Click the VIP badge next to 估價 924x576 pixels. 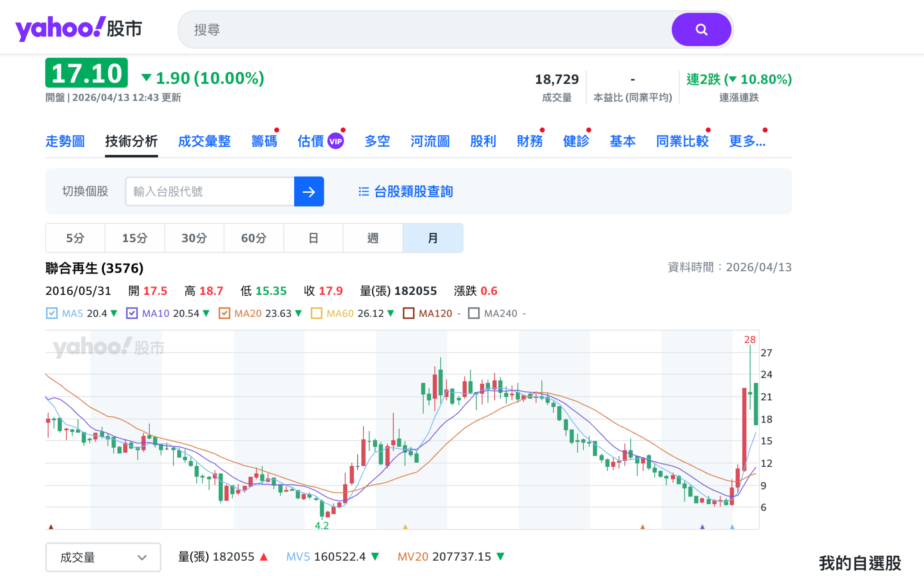[x=336, y=141]
